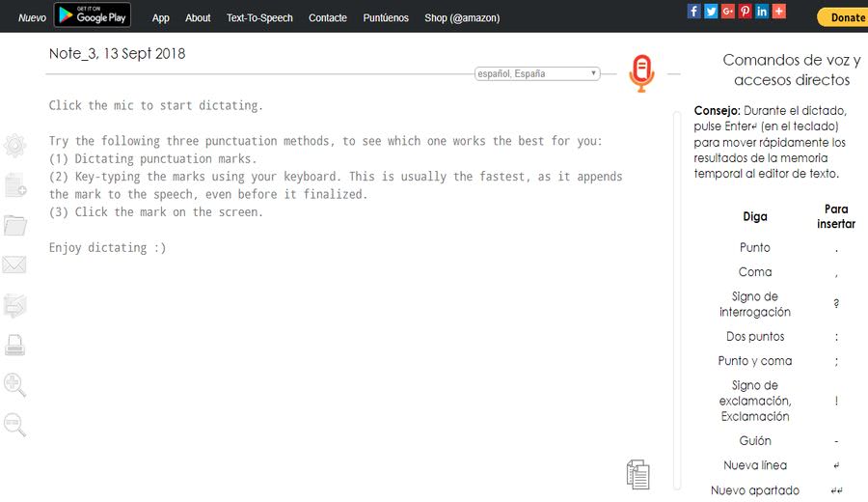Click the 'Para insertar' column header
868x502 pixels.
coord(836,216)
